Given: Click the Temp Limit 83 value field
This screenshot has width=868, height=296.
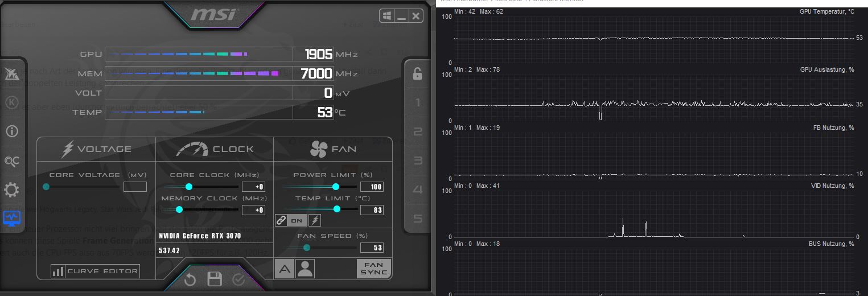Looking at the screenshot, I should tap(372, 210).
